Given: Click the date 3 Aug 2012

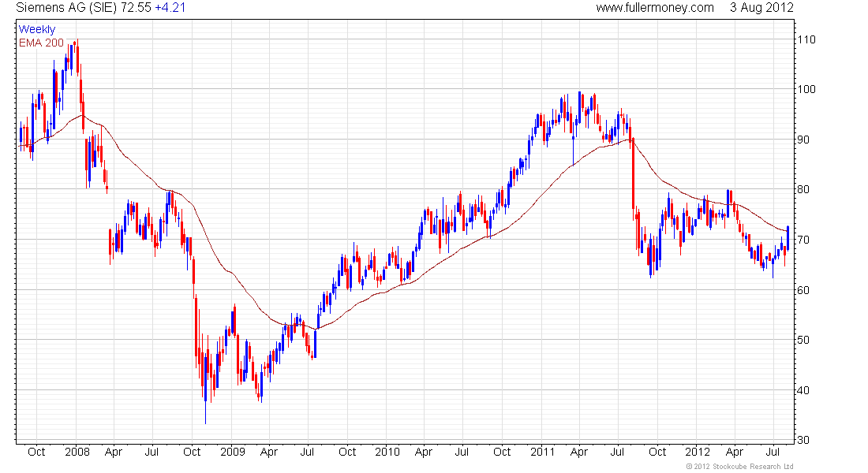Looking at the screenshot, I should [761, 8].
